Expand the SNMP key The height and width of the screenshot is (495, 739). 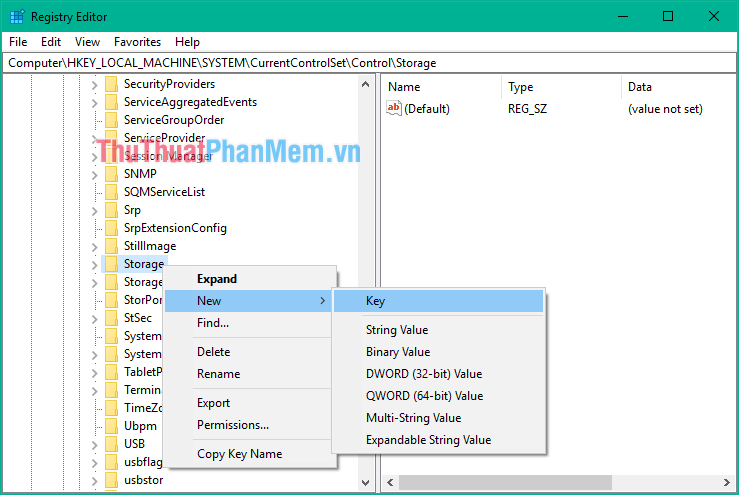click(x=94, y=175)
